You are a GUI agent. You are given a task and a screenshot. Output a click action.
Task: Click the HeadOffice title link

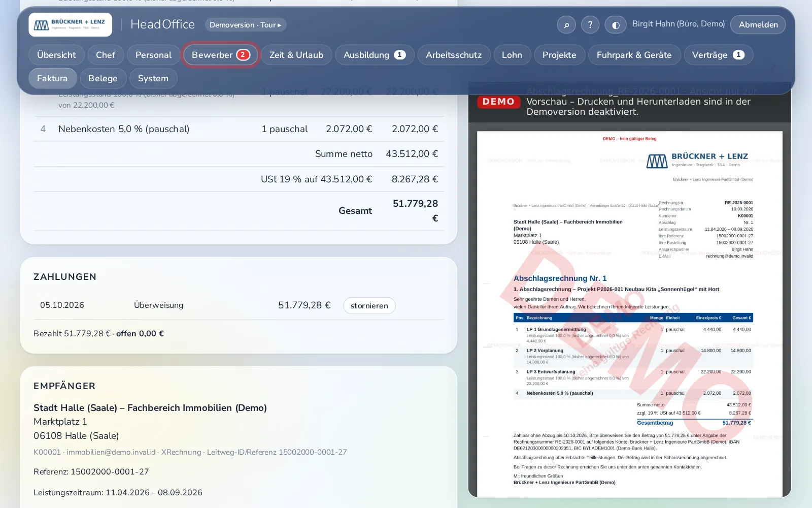coord(162,24)
